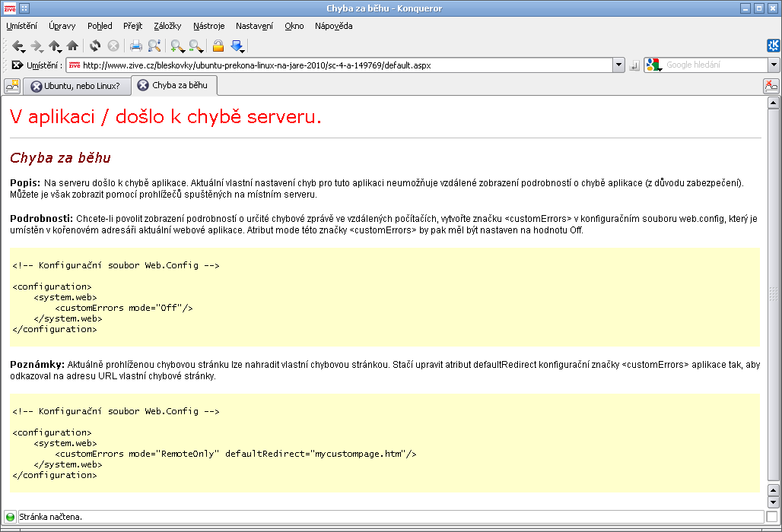Click the vertical scrollbar thumb

[x=774, y=296]
